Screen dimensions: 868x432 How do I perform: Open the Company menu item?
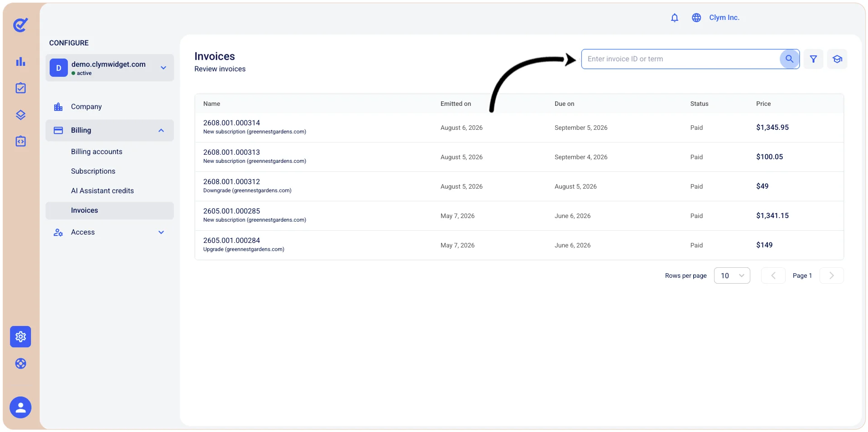click(86, 107)
